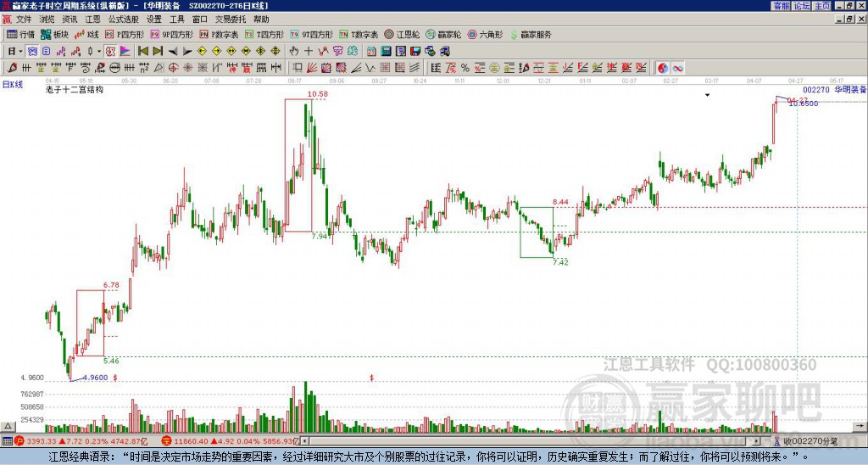Click the first yellow diamond arrow icon
This screenshot has height=465, width=868.
pyautogui.click(x=202, y=52)
